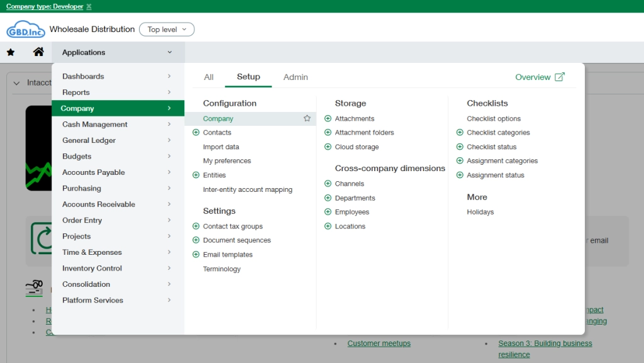The width and height of the screenshot is (644, 363).
Task: Add Channels with plus icon
Action: pos(328,183)
